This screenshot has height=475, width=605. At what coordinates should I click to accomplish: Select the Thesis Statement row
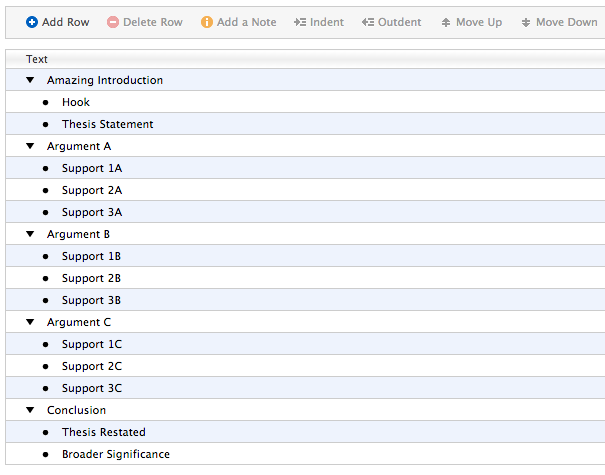click(107, 124)
